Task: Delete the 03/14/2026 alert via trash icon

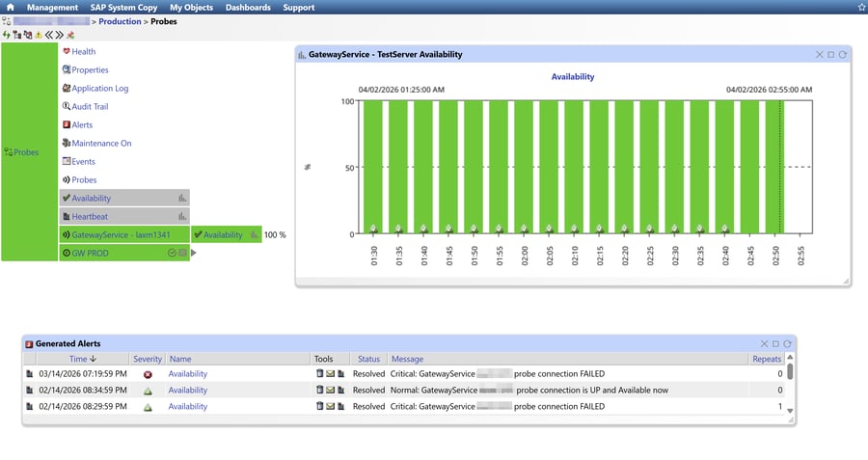Action: (x=320, y=374)
